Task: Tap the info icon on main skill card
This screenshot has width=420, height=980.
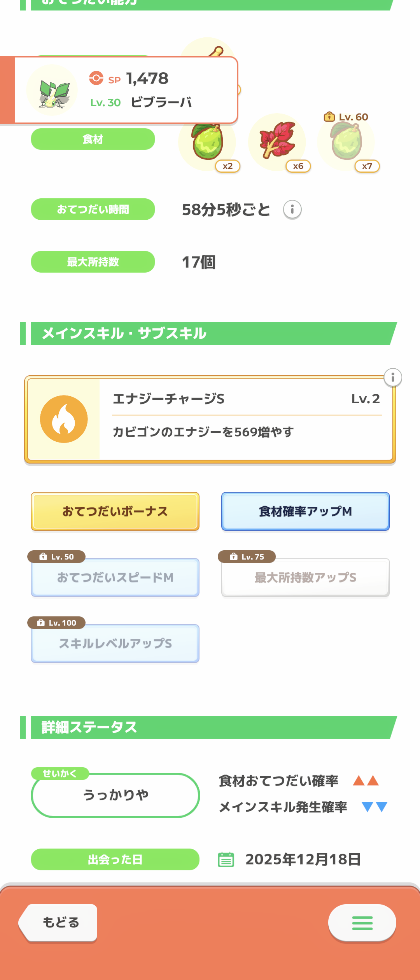Action: point(393,378)
